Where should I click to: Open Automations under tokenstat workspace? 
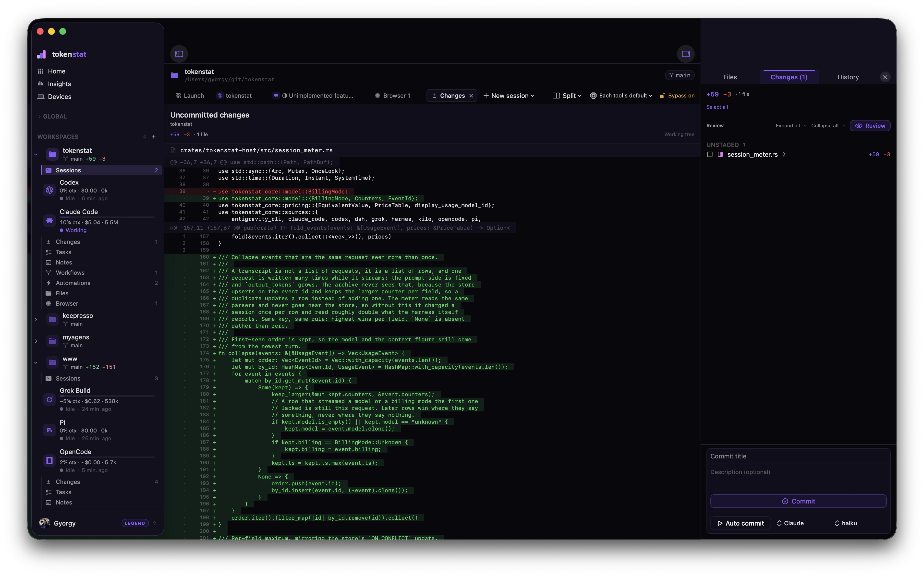coord(101,283)
